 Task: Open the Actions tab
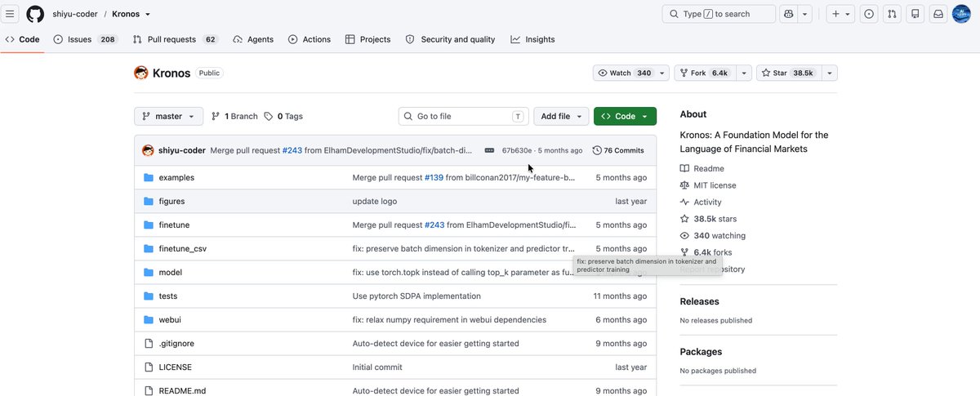click(x=309, y=39)
